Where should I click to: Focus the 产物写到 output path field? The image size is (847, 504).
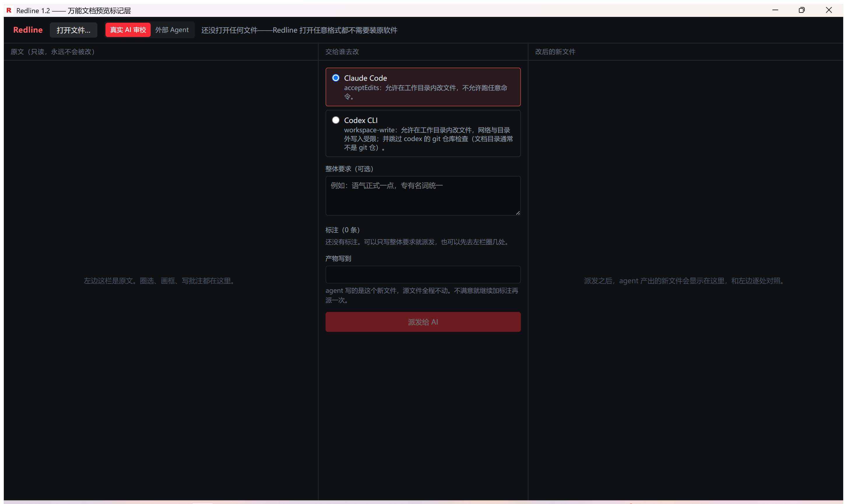point(423,274)
